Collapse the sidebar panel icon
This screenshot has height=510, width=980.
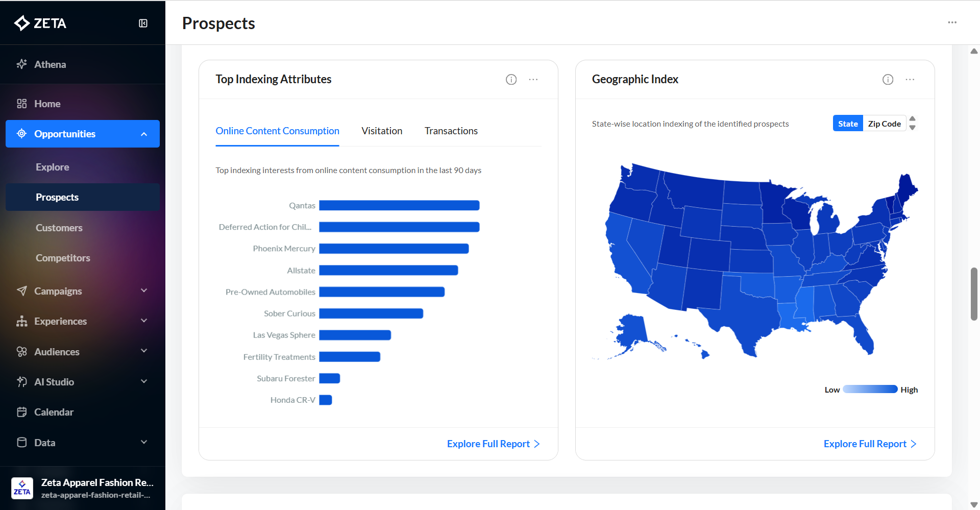(143, 23)
